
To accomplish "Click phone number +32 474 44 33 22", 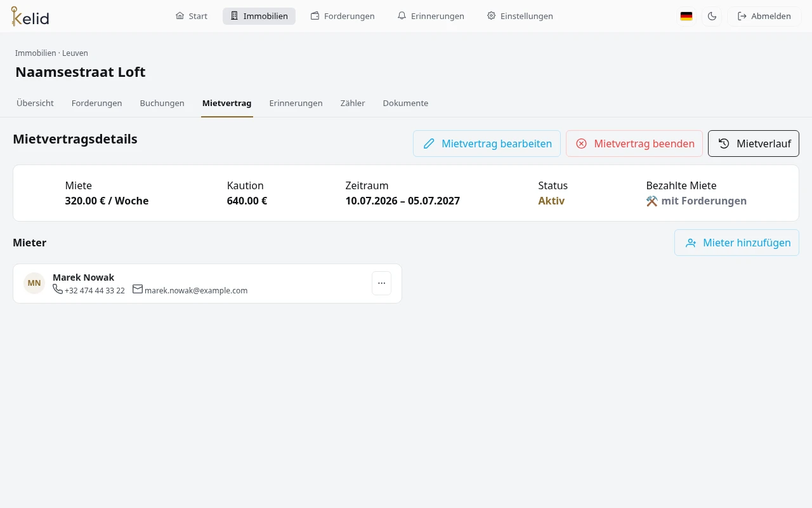I will coord(95,291).
